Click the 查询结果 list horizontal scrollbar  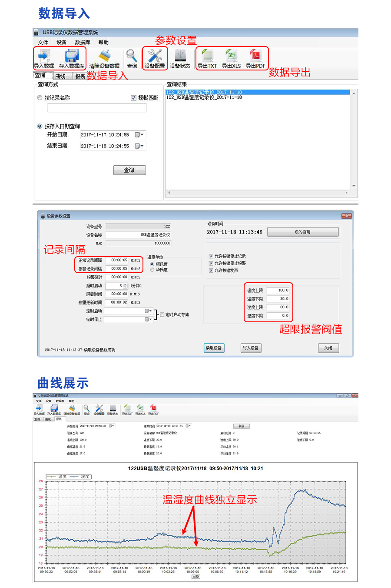tap(258, 193)
